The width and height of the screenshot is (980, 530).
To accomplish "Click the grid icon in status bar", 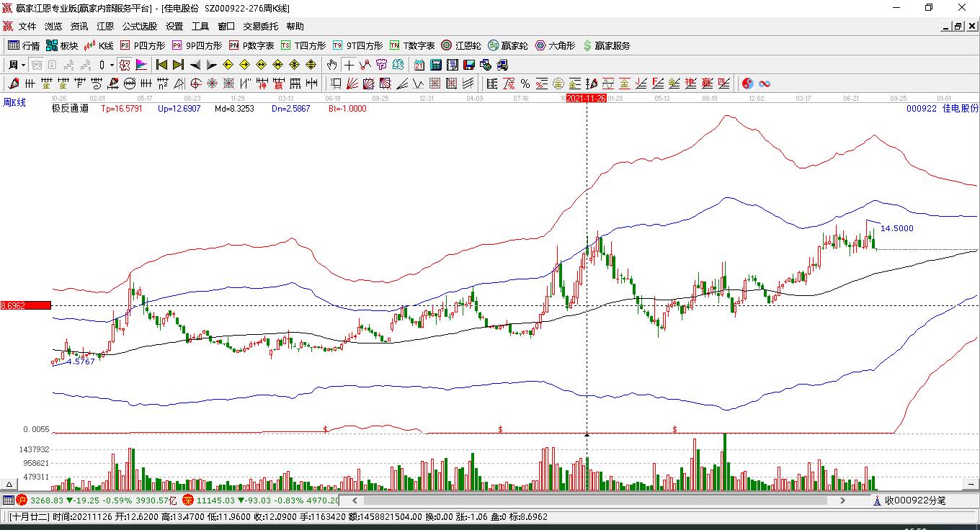I will click(x=9, y=500).
